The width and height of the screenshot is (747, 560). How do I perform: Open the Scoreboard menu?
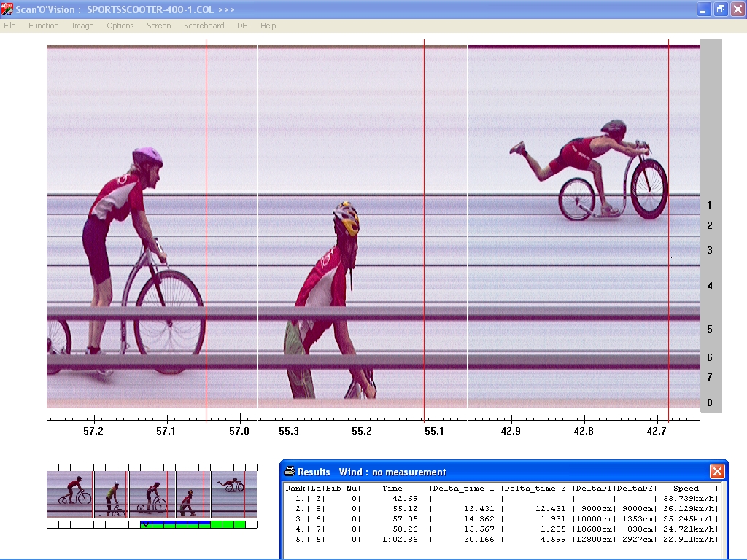[x=204, y=26]
